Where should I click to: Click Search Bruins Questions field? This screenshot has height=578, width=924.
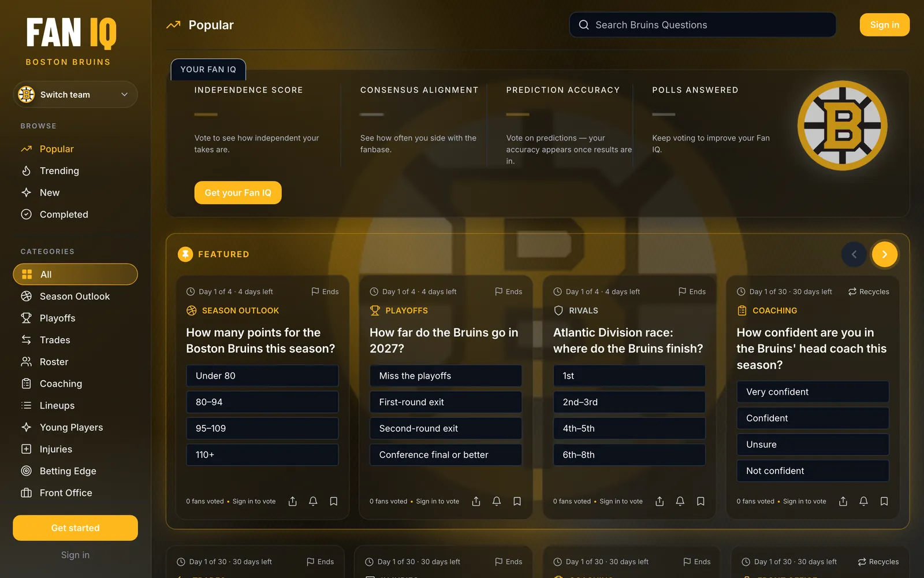[703, 25]
